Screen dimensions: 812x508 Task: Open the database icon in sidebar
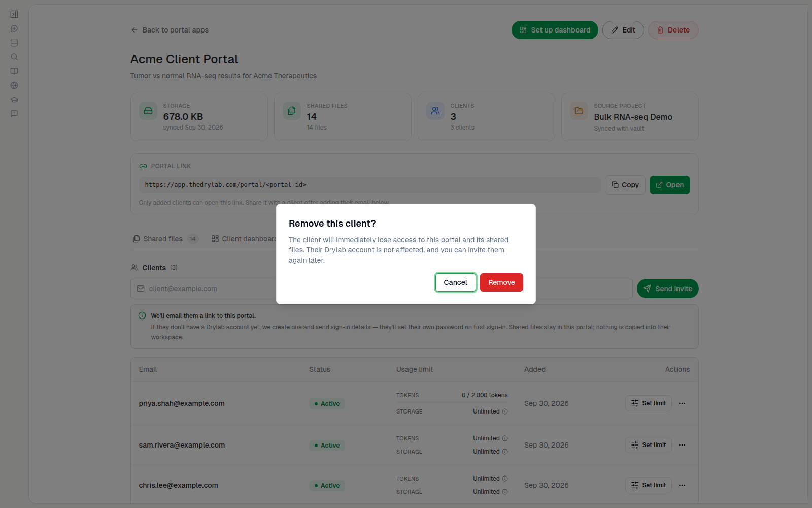[14, 43]
